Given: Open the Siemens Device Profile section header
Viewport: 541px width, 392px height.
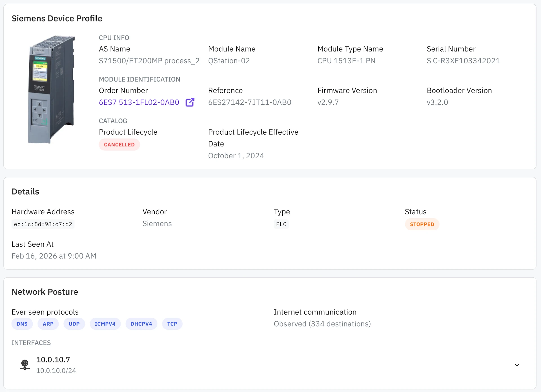Looking at the screenshot, I should pyautogui.click(x=57, y=18).
